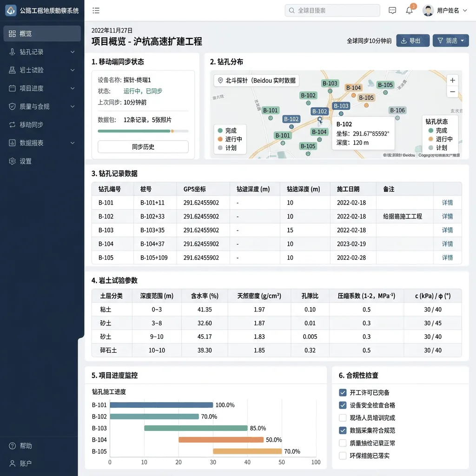Click the B-102 map info popup

tap(363, 133)
